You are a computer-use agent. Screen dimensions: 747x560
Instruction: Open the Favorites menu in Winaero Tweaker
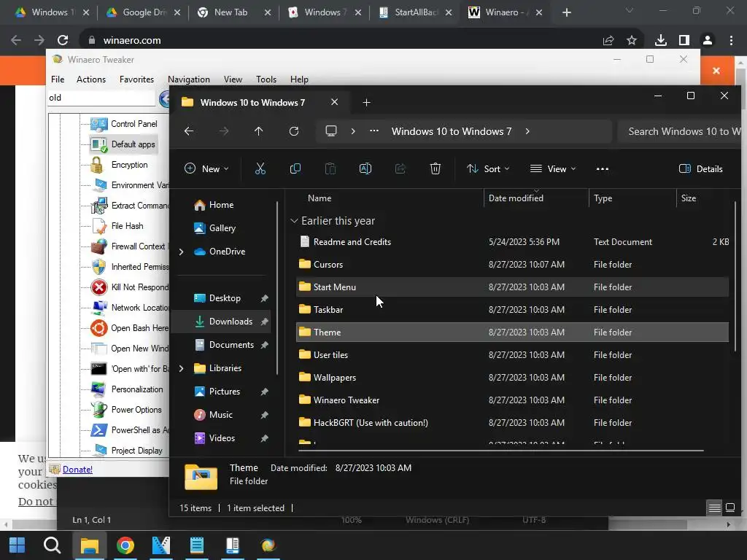136,79
